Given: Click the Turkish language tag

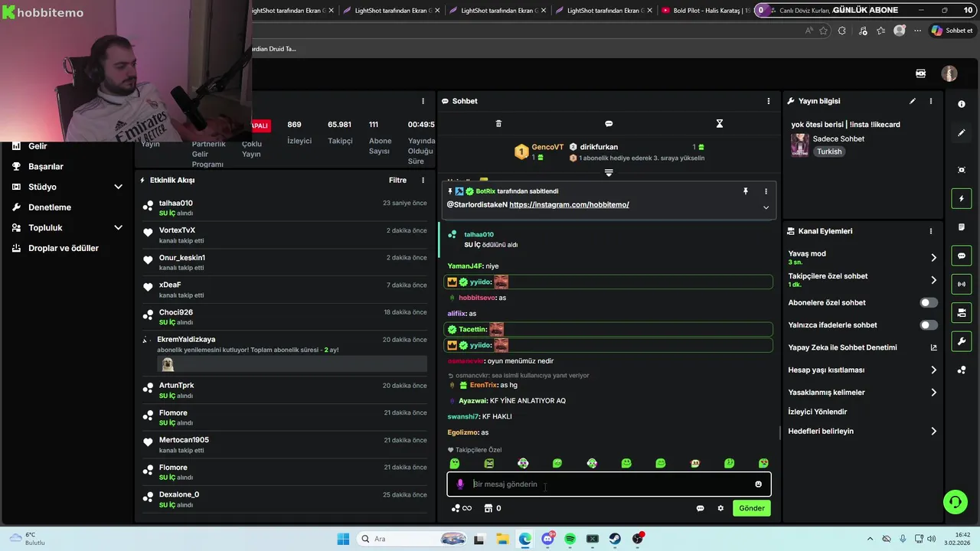Looking at the screenshot, I should tap(828, 152).
